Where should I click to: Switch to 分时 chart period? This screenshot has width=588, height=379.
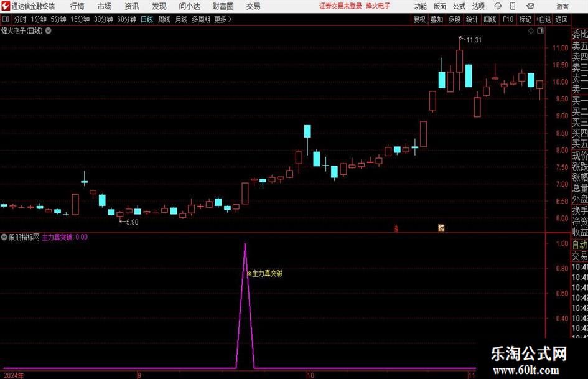coord(21,19)
